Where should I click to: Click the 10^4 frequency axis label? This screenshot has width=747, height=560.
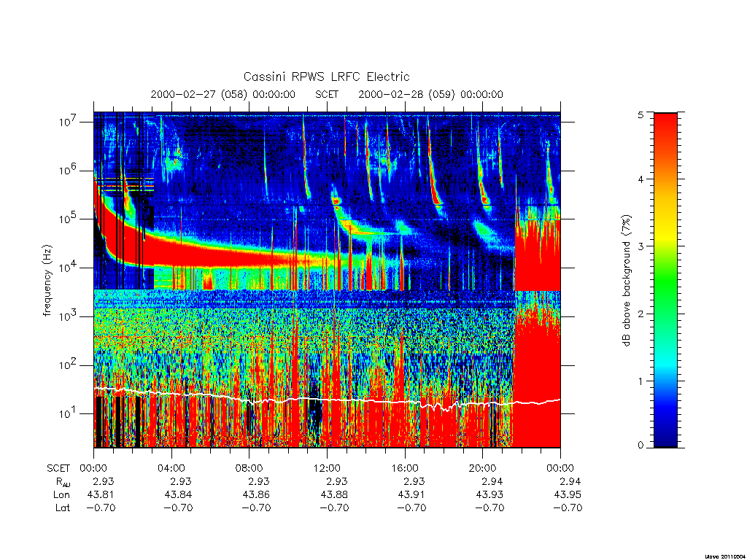[x=68, y=267]
